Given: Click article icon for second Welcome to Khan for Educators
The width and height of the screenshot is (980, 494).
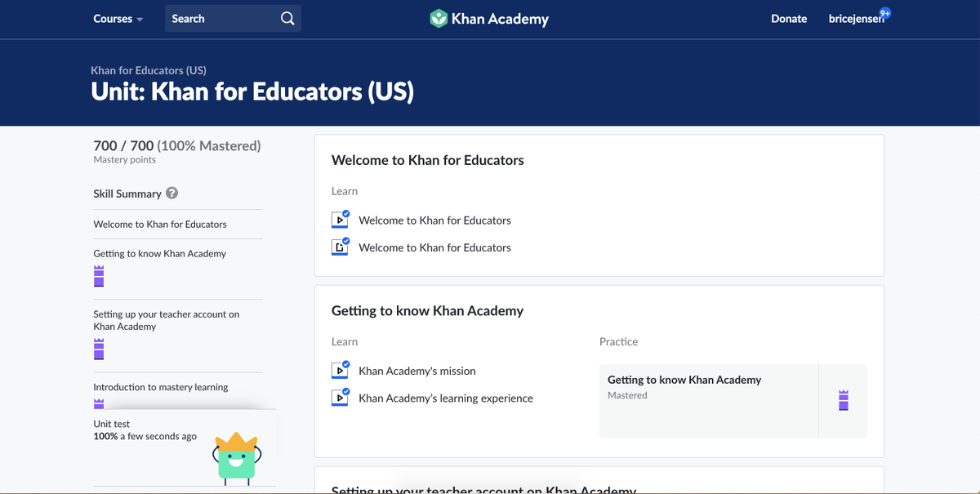Looking at the screenshot, I should click(x=340, y=247).
